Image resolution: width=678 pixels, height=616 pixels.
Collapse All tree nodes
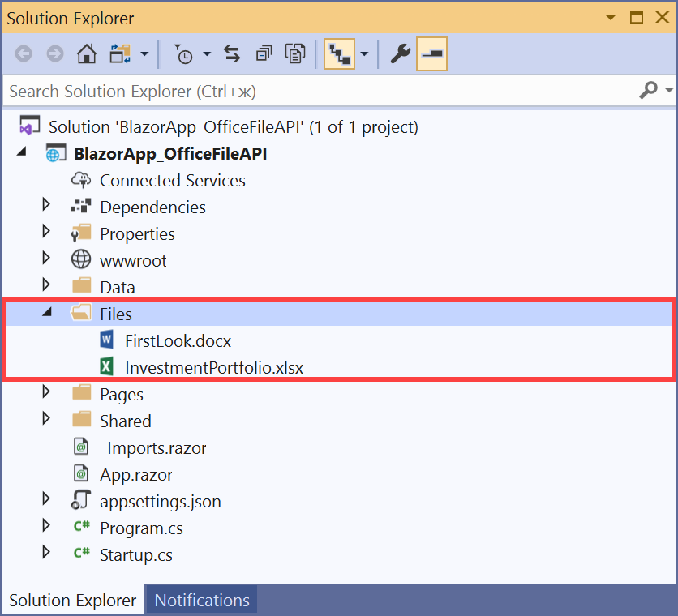[264, 54]
